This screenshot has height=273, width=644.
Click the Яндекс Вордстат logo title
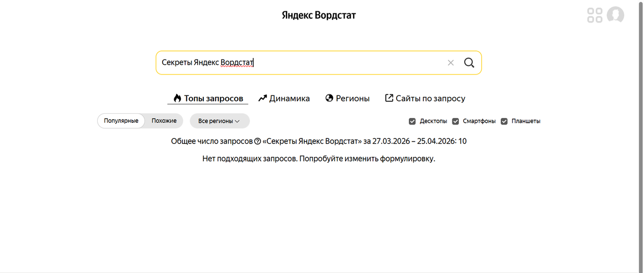(x=319, y=15)
